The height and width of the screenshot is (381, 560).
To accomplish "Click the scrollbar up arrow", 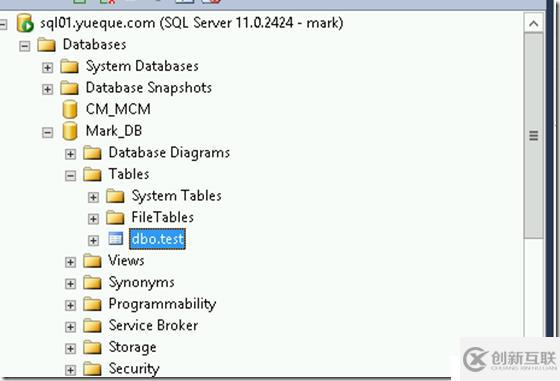I will [x=534, y=24].
